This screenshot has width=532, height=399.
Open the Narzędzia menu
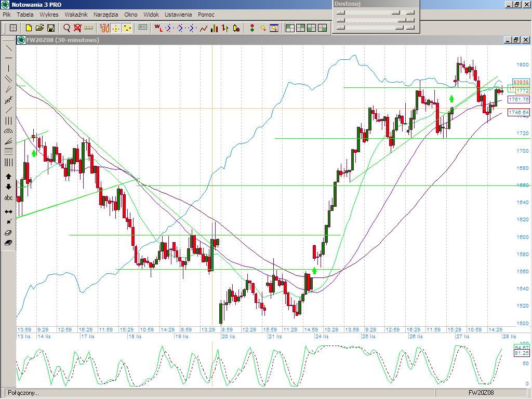pos(105,15)
